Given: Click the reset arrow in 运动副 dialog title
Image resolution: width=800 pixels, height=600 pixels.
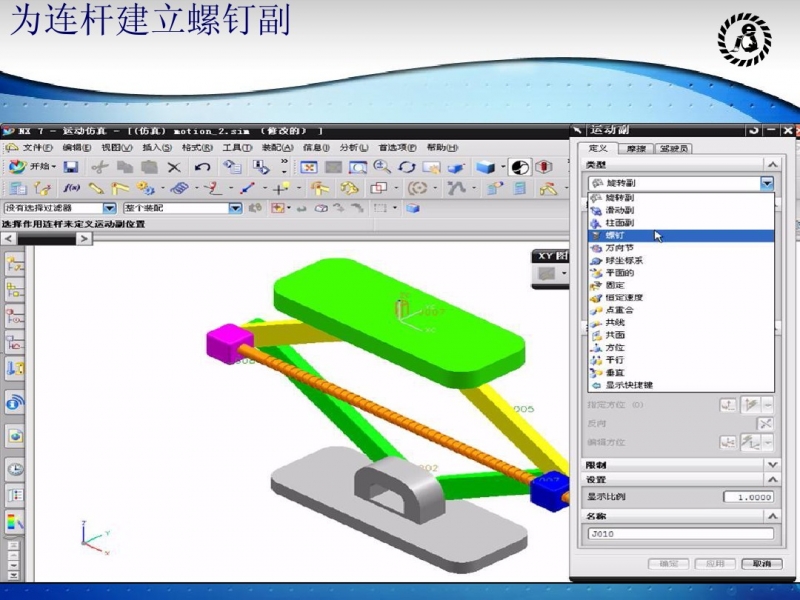Looking at the screenshot, I should pos(754,131).
